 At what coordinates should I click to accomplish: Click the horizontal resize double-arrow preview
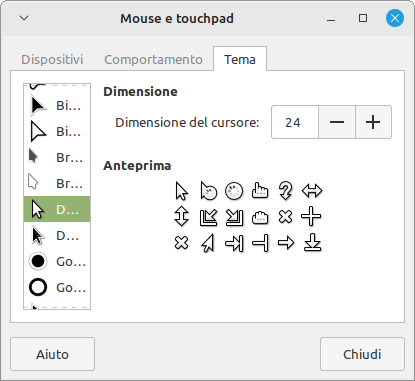[312, 191]
